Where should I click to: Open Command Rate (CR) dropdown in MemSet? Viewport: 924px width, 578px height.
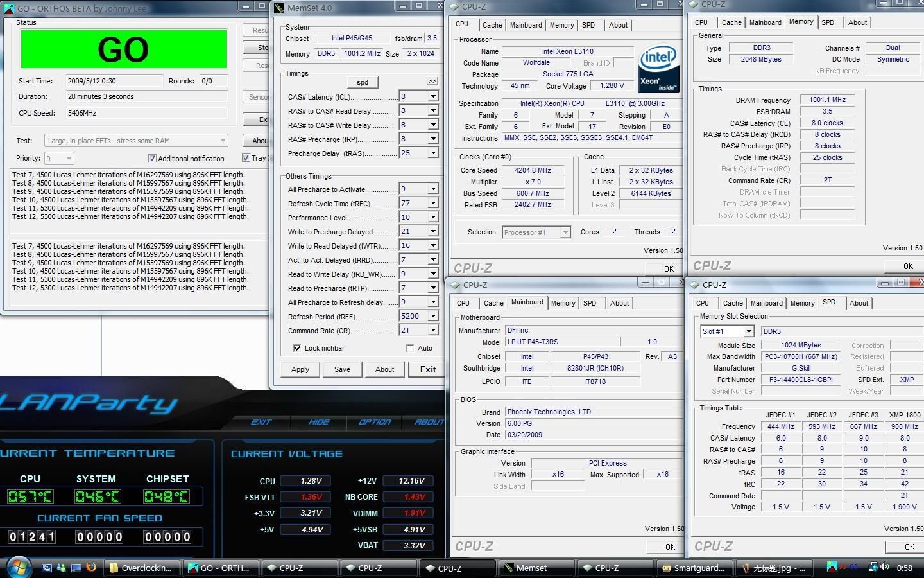click(433, 330)
